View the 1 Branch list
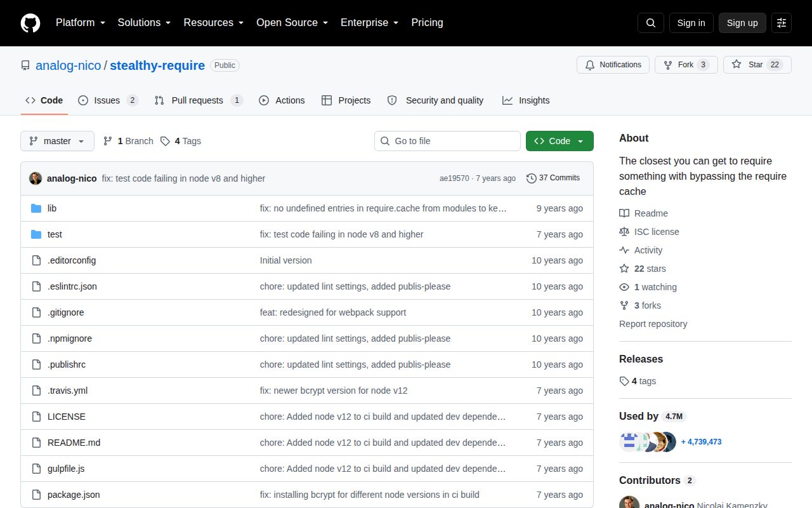812x508 pixels. click(128, 141)
